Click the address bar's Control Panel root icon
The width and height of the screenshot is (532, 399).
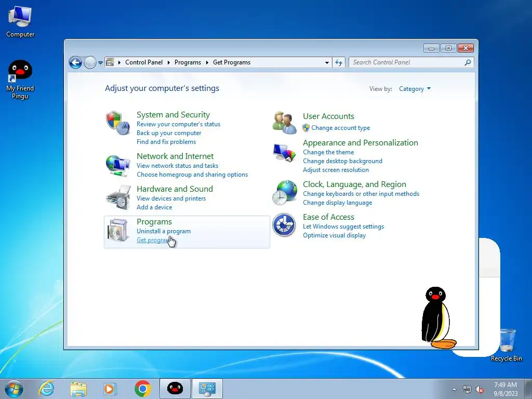(x=110, y=62)
